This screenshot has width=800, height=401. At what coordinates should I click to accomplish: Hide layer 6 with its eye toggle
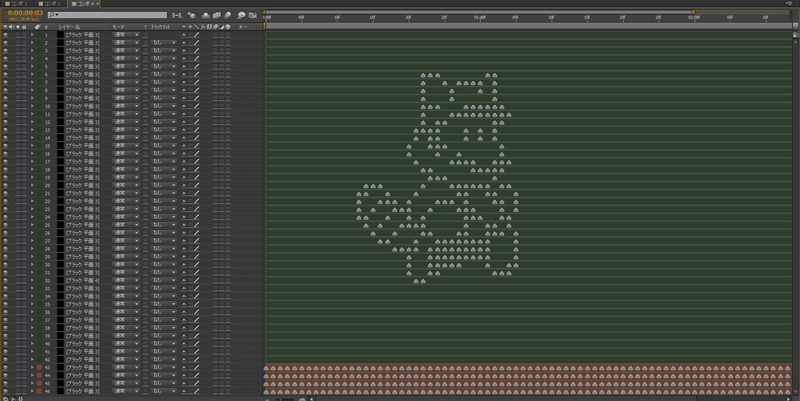click(x=6, y=75)
